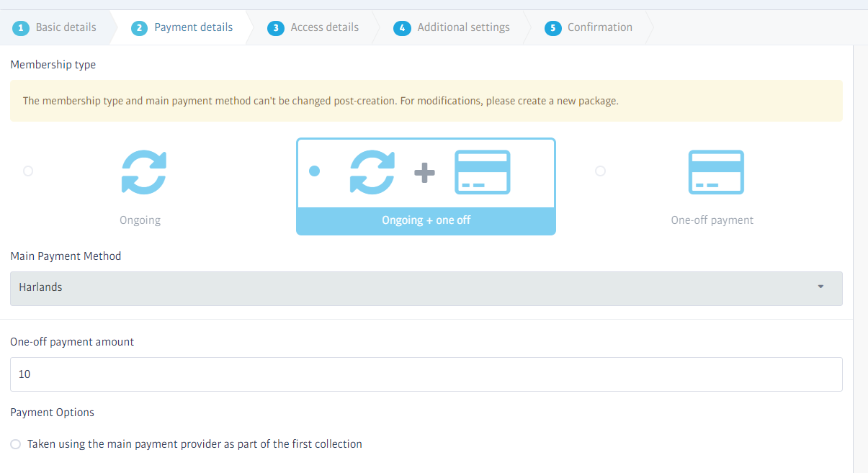Viewport: 868px width, 473px height.
Task: Click the plus icon between ongoing and card
Action: coord(424,173)
